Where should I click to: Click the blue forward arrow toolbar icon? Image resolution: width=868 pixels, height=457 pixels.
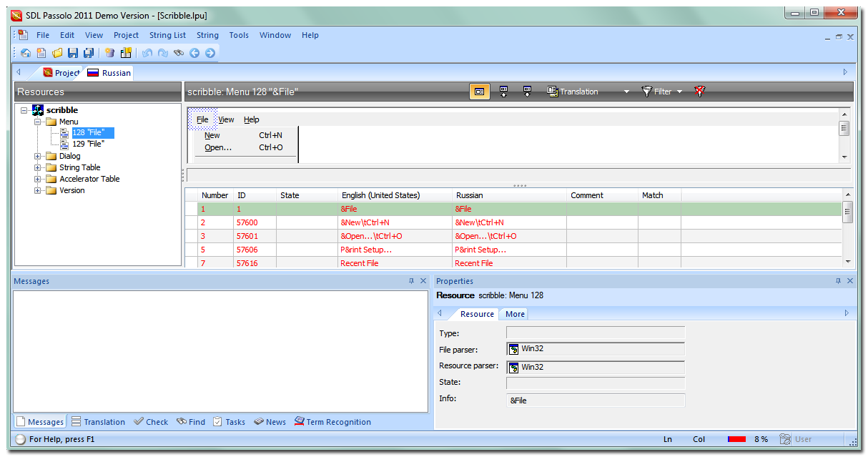pos(210,53)
